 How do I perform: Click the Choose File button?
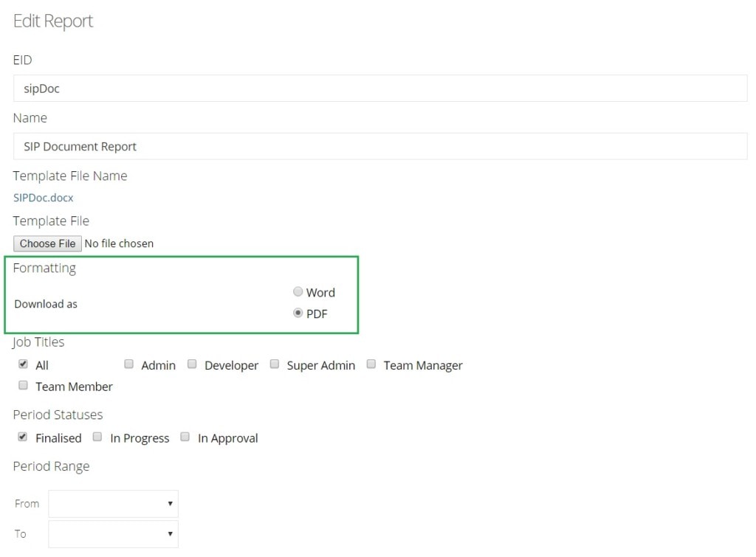[47, 243]
